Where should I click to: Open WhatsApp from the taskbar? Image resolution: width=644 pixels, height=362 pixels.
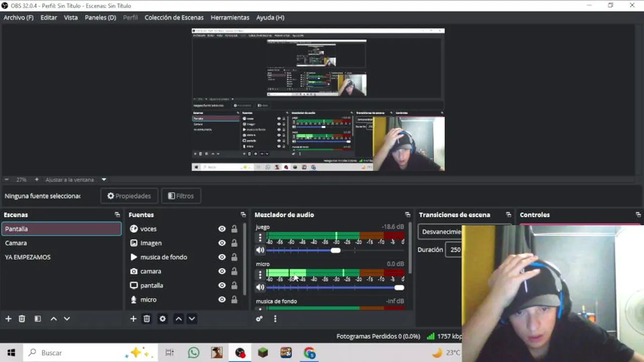pos(194,353)
